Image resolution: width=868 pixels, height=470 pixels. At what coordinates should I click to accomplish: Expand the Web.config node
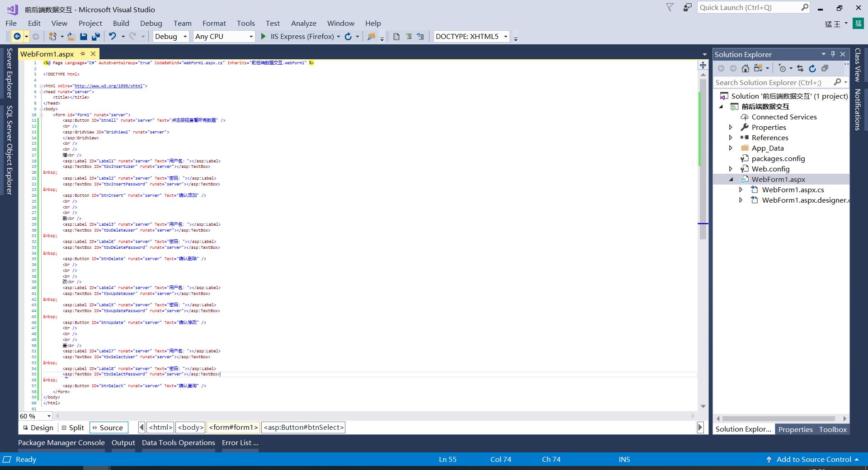[731, 169]
